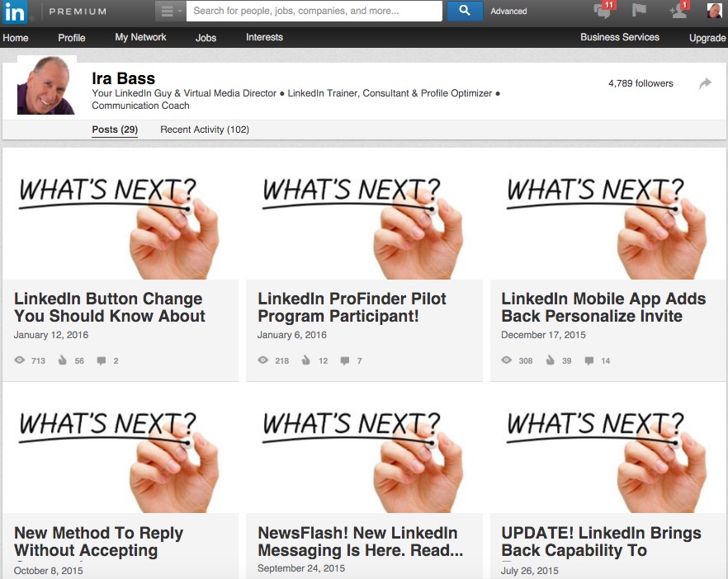Open LinkedIn Mobile App post image
728x579 pixels.
[x=608, y=214]
